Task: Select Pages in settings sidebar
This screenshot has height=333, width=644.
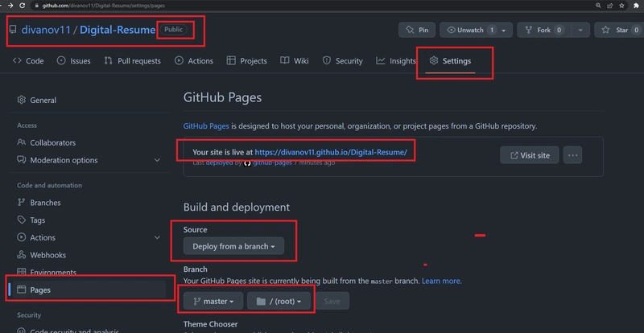Action: point(89,290)
